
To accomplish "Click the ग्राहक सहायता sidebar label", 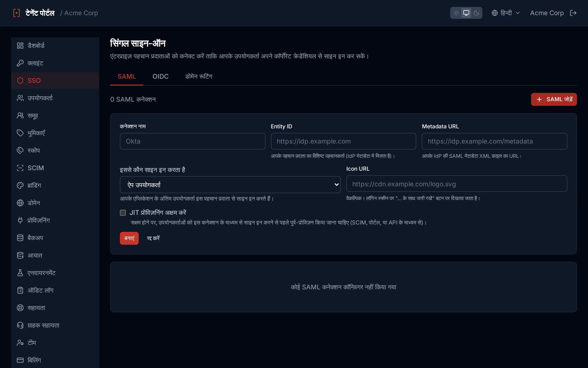I will 43,325.
